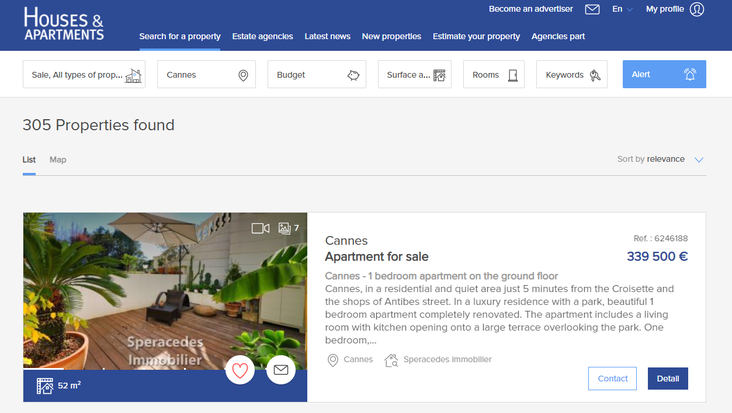Open the Budget filter dropdown
732x413 pixels.
click(x=317, y=74)
